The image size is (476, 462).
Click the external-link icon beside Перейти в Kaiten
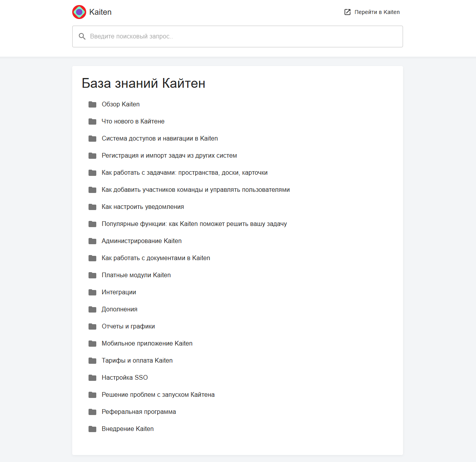(347, 12)
